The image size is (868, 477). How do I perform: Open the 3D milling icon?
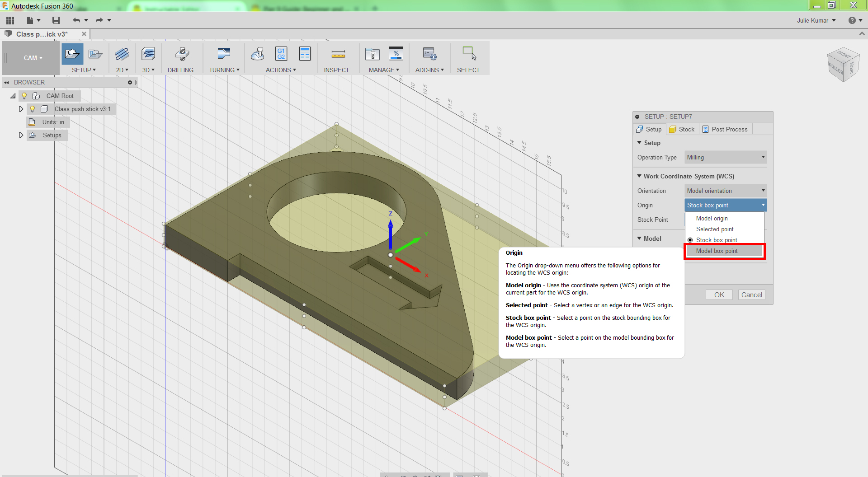[x=148, y=54]
